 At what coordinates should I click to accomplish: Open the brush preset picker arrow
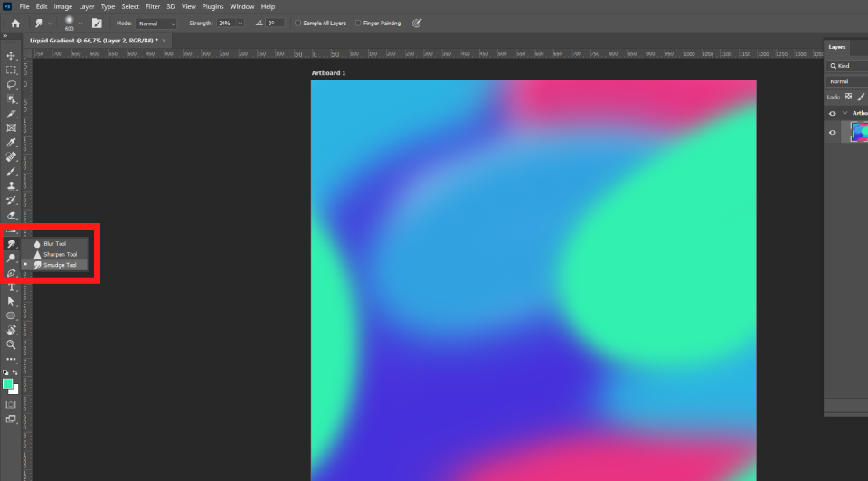80,24
